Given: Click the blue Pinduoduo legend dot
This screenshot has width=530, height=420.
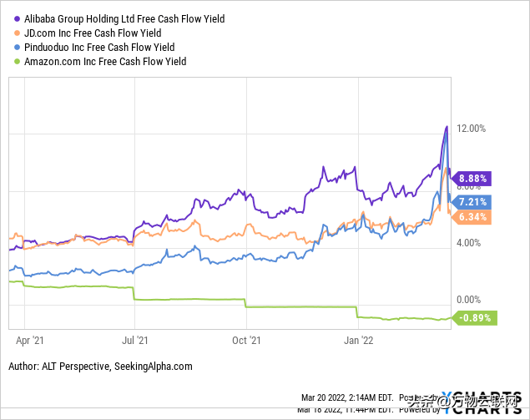Looking at the screenshot, I should (17, 48).
